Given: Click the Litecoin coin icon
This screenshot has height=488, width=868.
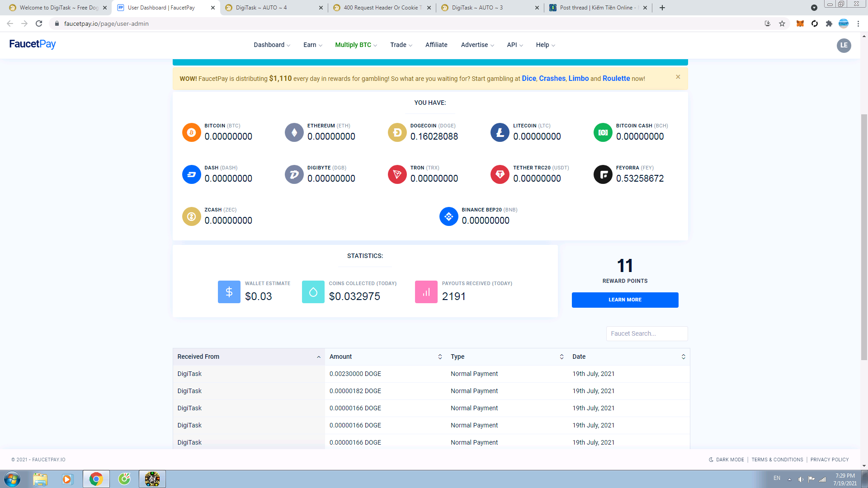Looking at the screenshot, I should 500,132.
